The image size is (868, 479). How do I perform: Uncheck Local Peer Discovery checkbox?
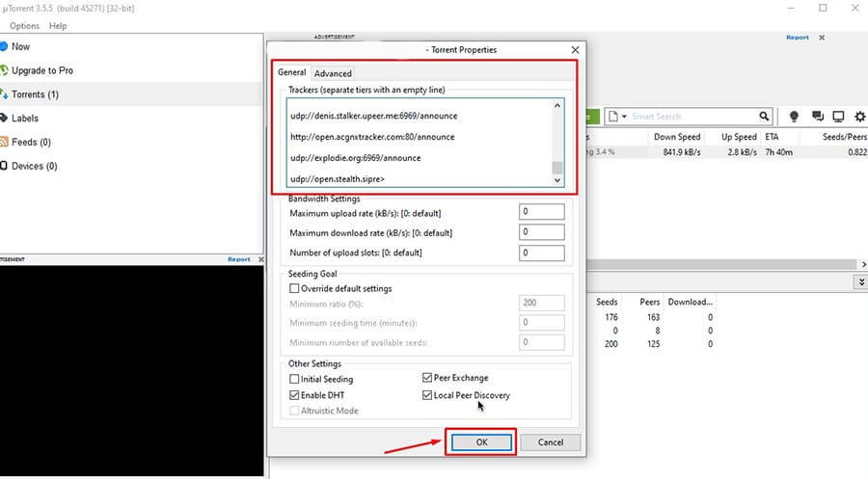(427, 395)
